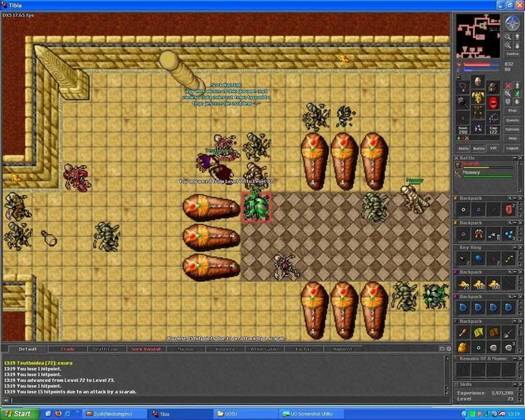Minimize the blue runes Backpack window
525x420 pixels.
515,297
